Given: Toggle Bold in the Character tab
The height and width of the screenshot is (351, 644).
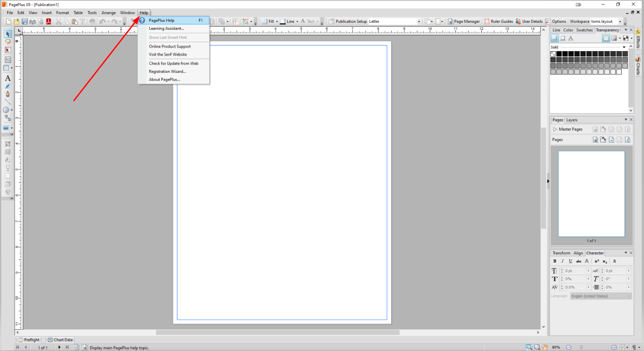Looking at the screenshot, I should [x=555, y=261].
